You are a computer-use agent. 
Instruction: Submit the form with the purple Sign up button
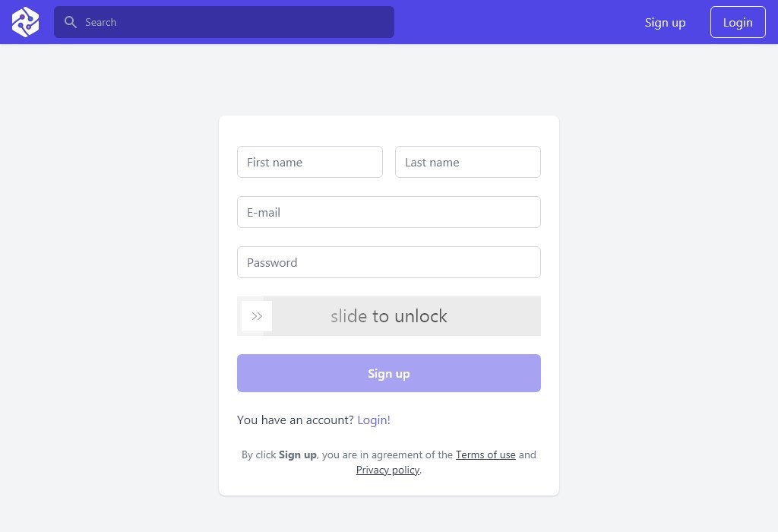coord(389,373)
